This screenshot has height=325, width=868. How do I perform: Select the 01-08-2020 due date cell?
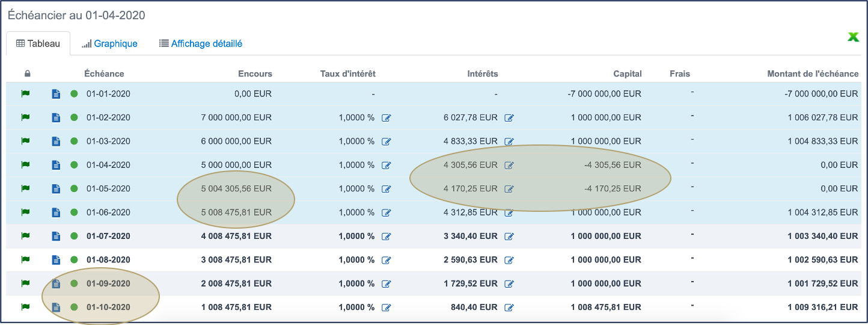(x=108, y=260)
